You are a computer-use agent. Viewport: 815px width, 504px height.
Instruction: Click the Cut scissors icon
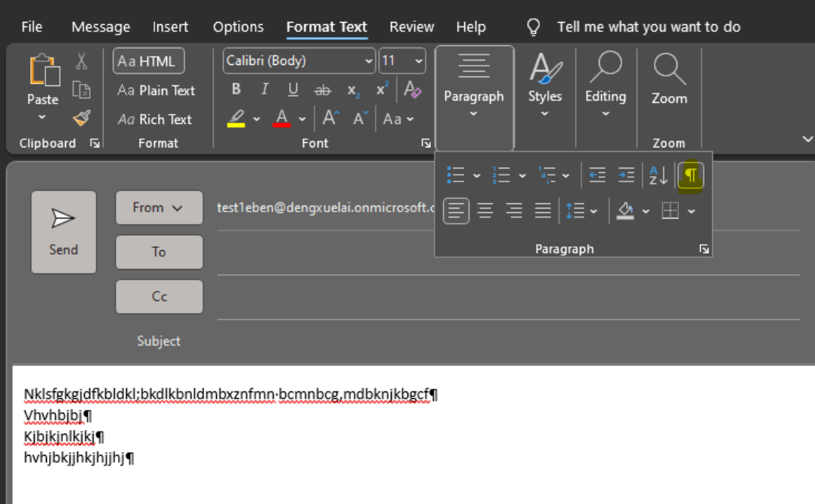click(x=81, y=61)
